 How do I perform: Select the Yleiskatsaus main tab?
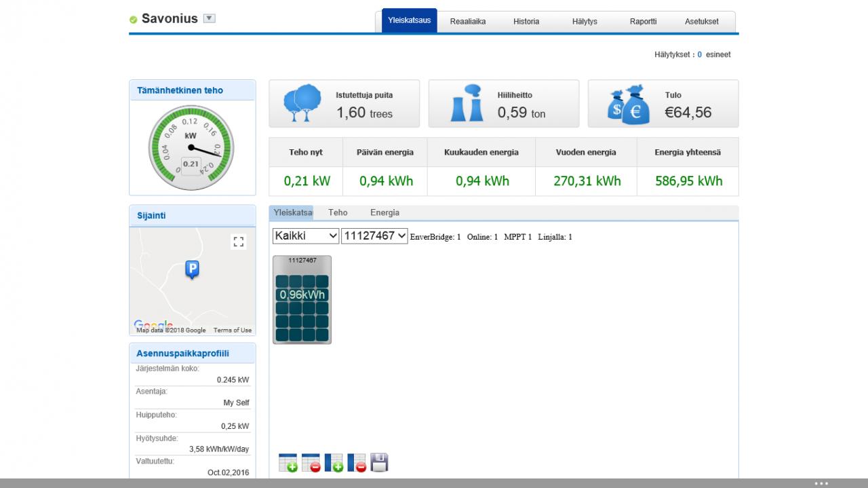[x=410, y=20]
